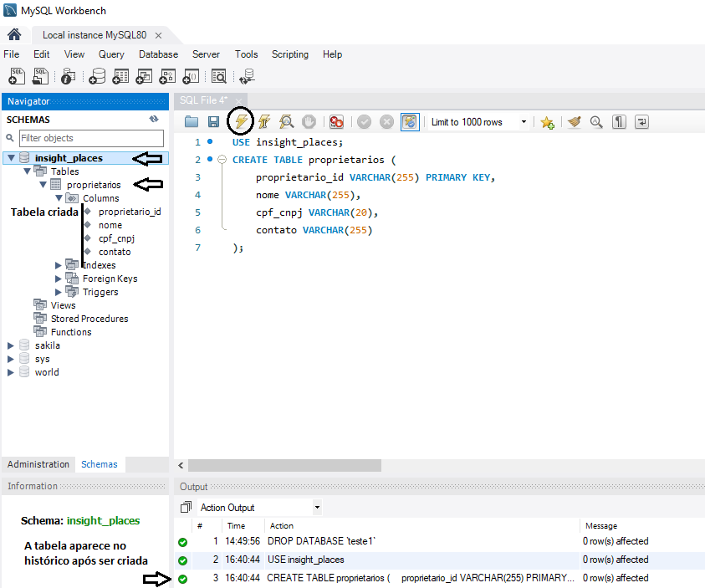The width and height of the screenshot is (705, 588).
Task: Toggle auto-commit mode
Action: (410, 122)
